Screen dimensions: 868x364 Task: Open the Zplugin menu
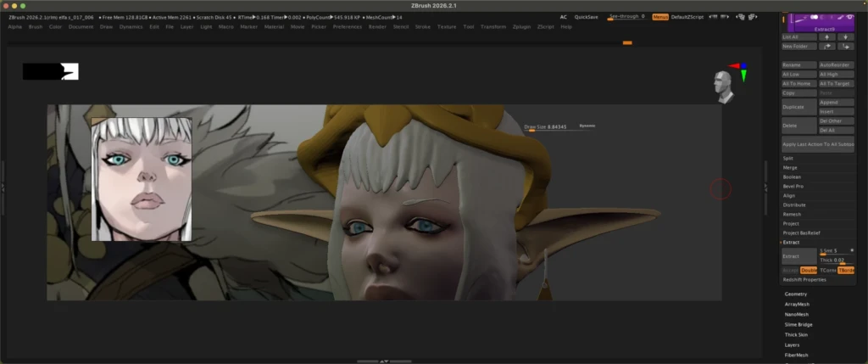click(521, 26)
